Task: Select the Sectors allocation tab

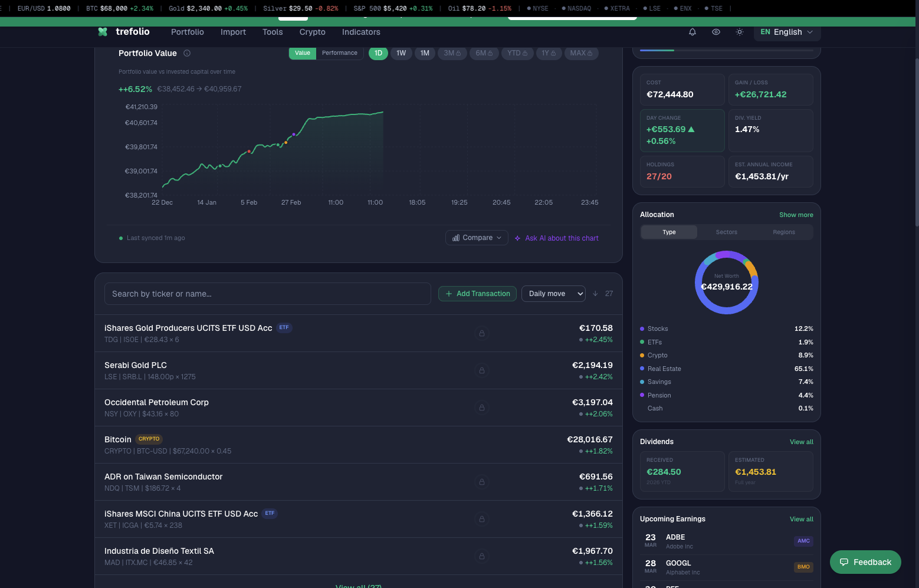Action: tap(727, 232)
